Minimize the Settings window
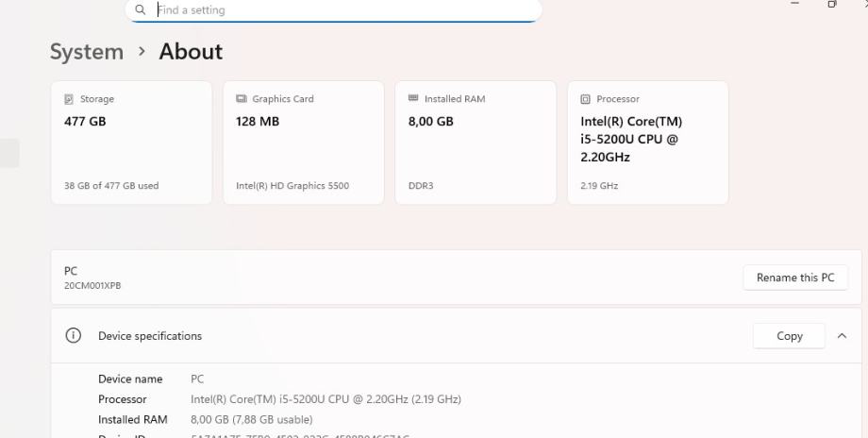Viewport: 868px width, 438px height. coord(795,5)
